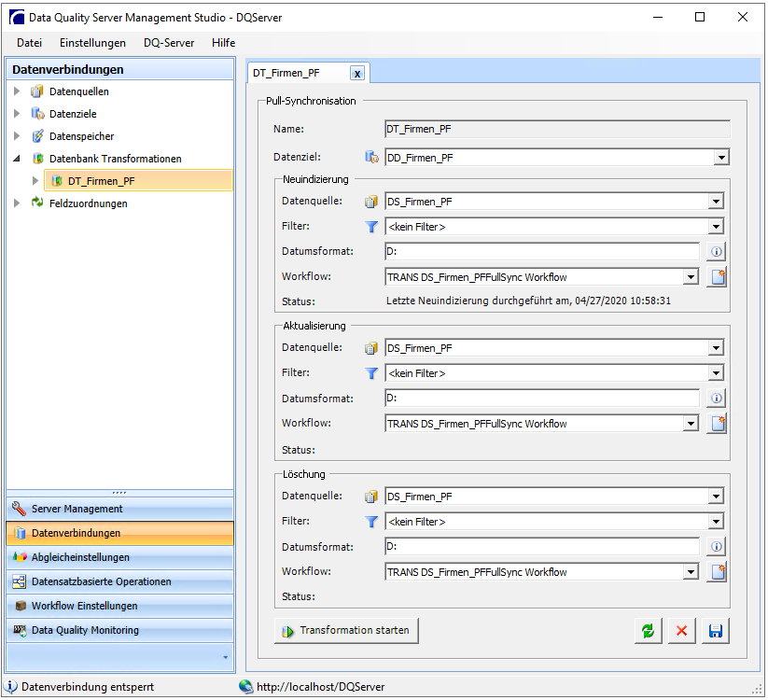768x700 pixels.
Task: Click the Name field DT_Firmen_PF
Action: pos(557,130)
